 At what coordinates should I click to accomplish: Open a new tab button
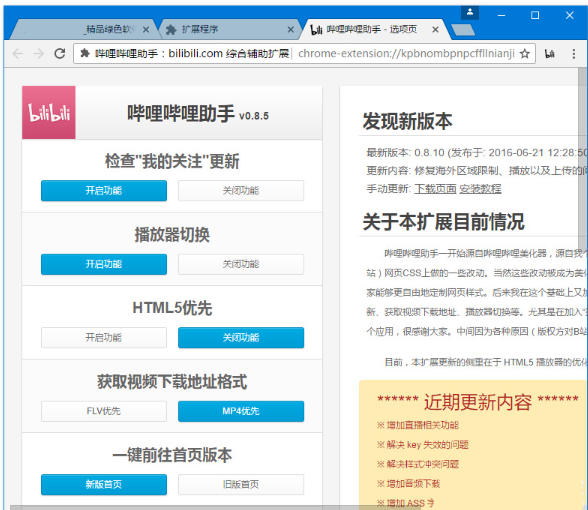tap(463, 30)
